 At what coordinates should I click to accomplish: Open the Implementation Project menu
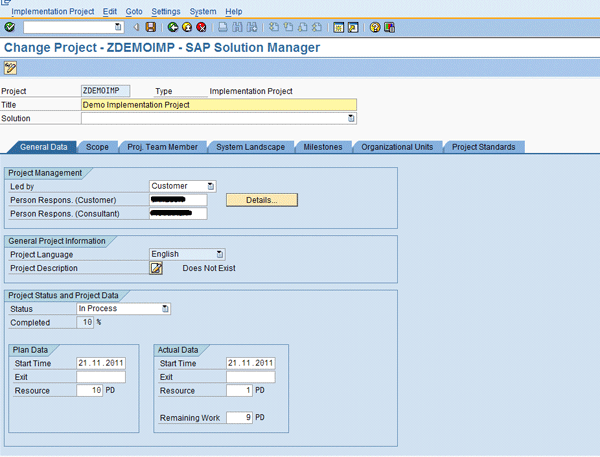[52, 11]
